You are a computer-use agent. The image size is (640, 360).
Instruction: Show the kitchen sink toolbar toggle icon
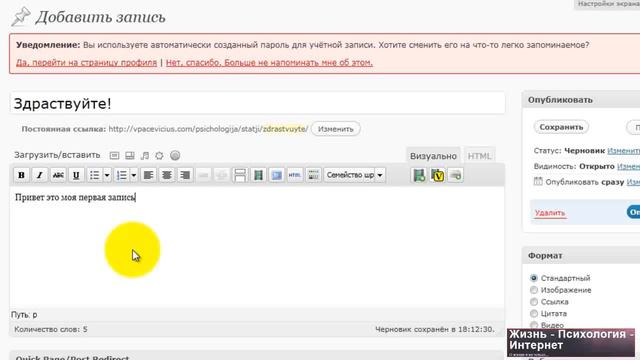[313, 175]
